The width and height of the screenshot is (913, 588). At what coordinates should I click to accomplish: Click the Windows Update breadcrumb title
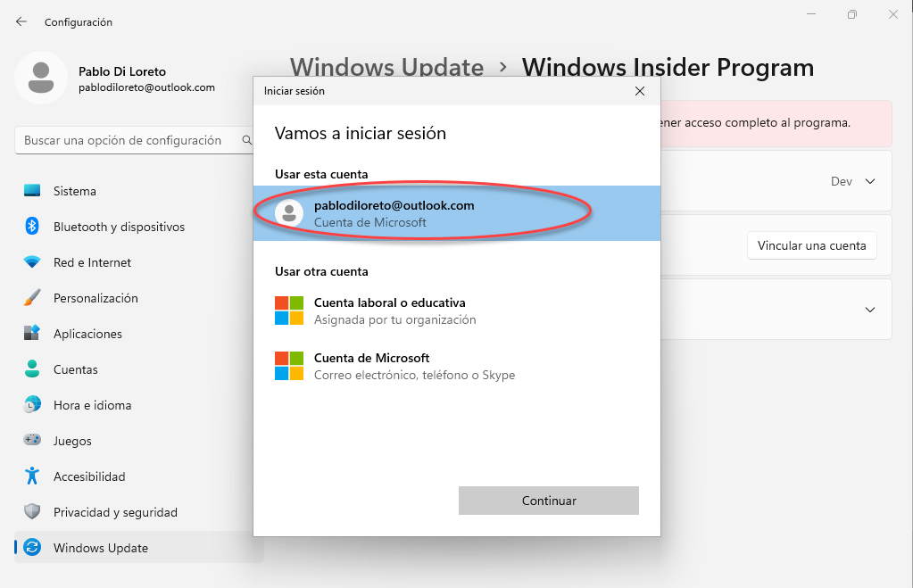[386, 68]
